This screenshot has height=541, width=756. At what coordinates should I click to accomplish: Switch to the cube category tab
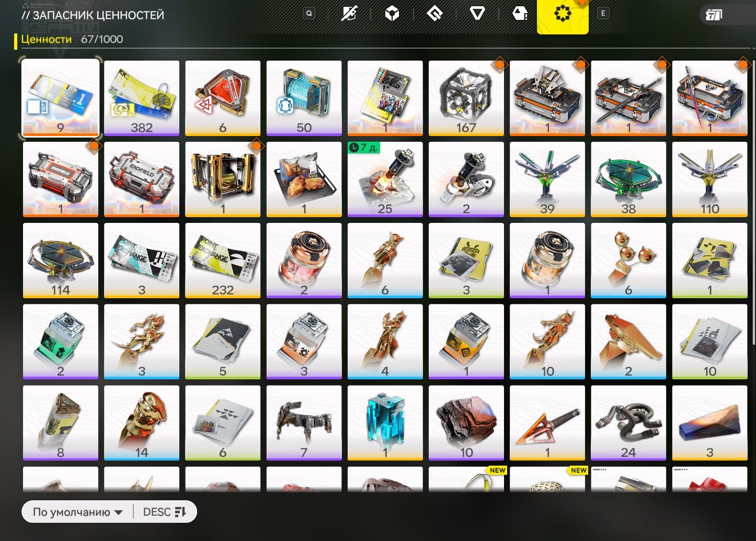click(x=392, y=14)
